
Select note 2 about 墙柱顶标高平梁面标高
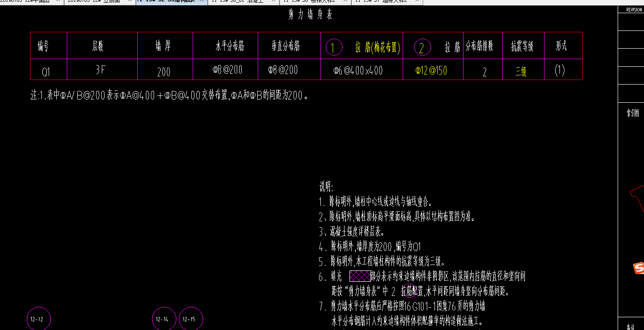coord(397,217)
